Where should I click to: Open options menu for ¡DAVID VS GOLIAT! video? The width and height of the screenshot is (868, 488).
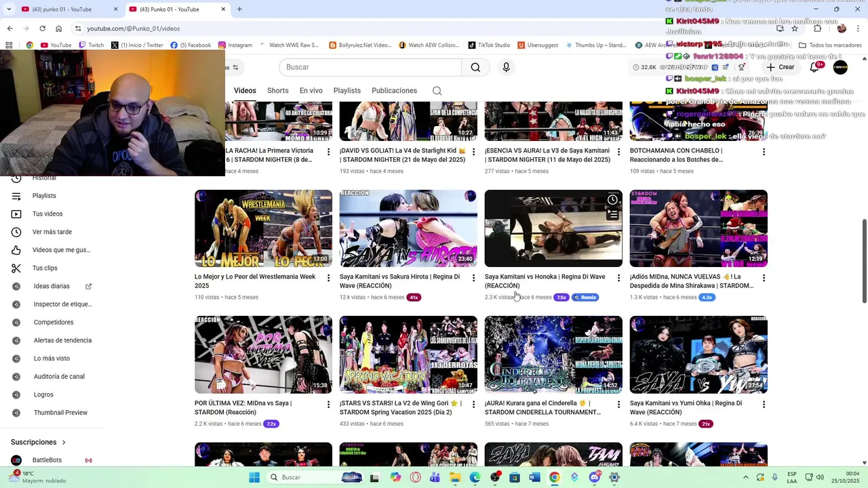point(473,152)
